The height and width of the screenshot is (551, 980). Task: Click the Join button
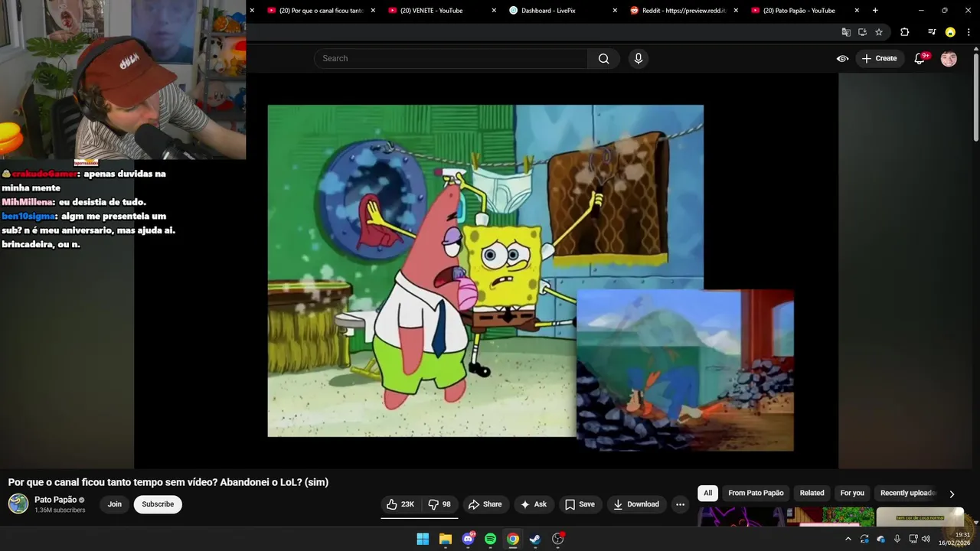pos(115,504)
